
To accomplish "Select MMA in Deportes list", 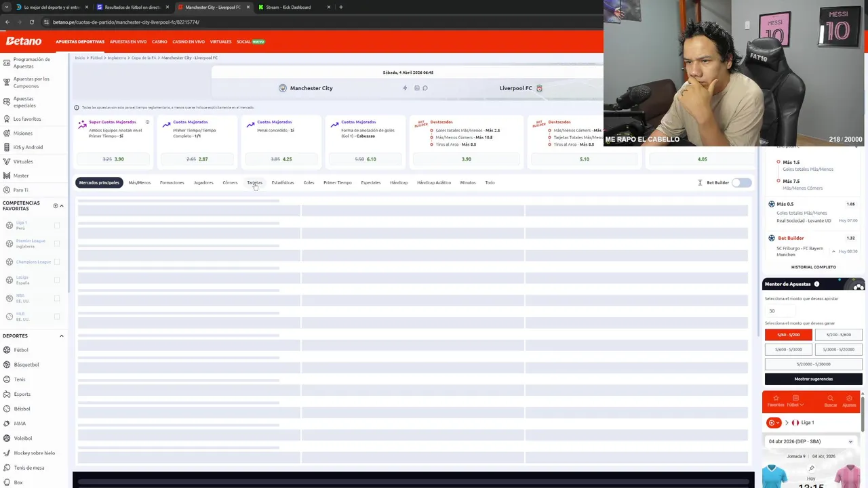I will [x=20, y=424].
